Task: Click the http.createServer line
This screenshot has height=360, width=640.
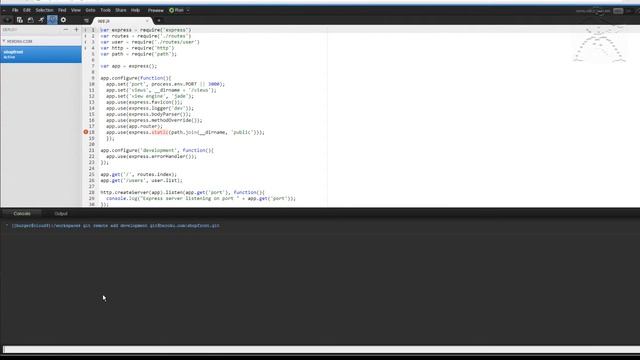Action: click(182, 192)
